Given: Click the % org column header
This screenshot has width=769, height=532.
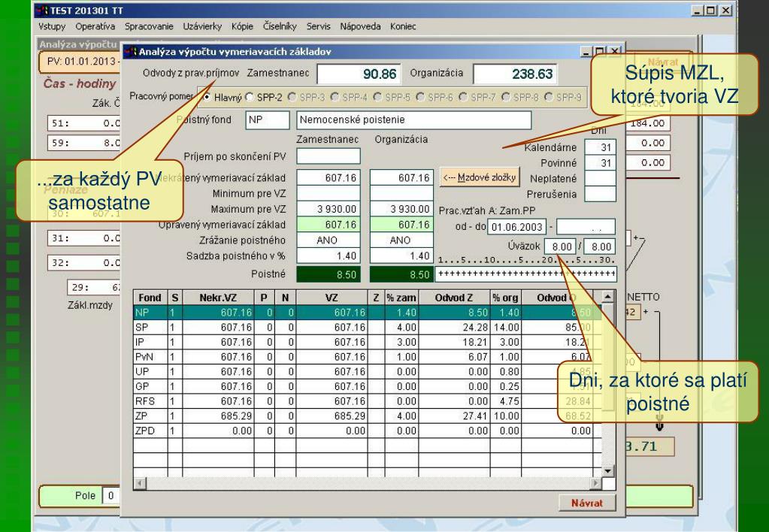Looking at the screenshot, I should click(x=505, y=298).
